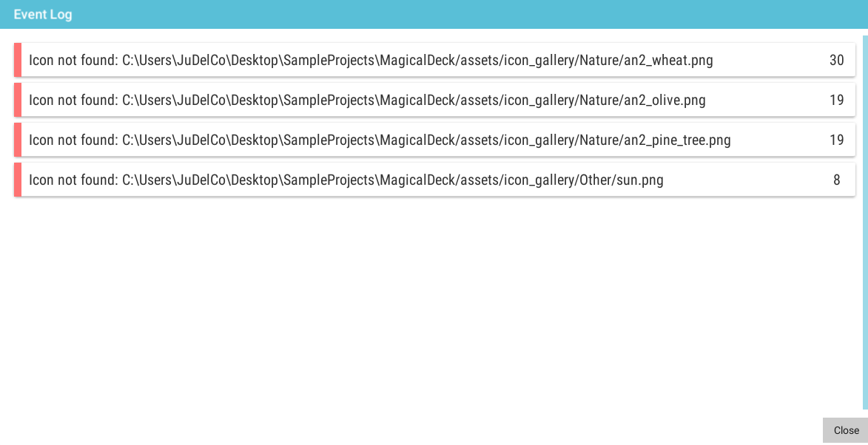Click the red error marker of the olive entry
The height and width of the screenshot is (445, 868).
tap(18, 100)
